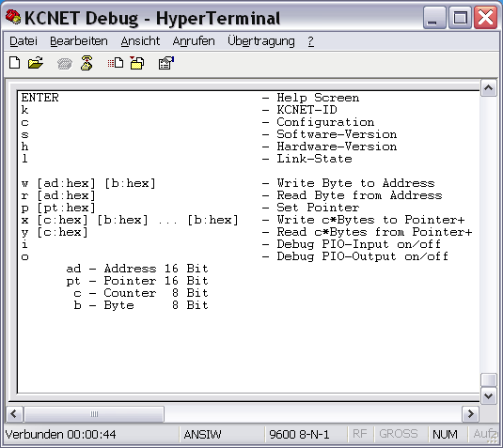This screenshot has height=448, width=503.
Task: Click 'ad - Address 16 Bit' line
Action: 137,269
